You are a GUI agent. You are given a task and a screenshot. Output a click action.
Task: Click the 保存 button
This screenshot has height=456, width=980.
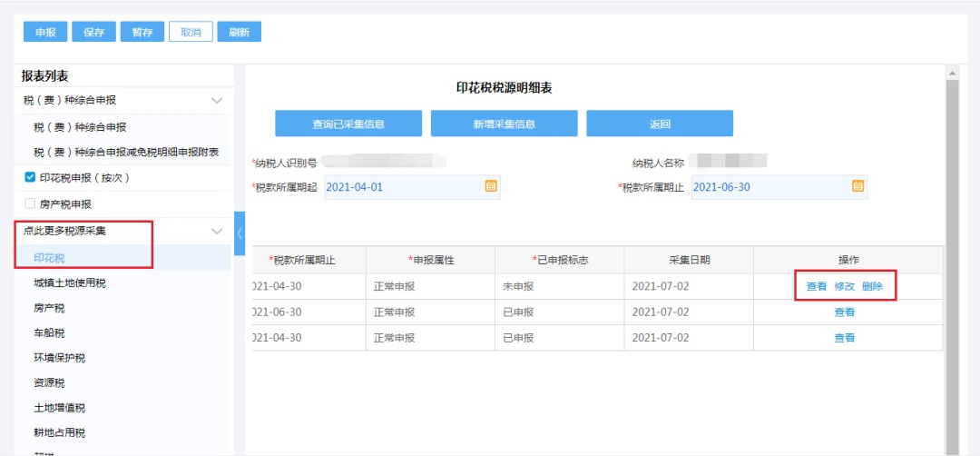pos(94,32)
